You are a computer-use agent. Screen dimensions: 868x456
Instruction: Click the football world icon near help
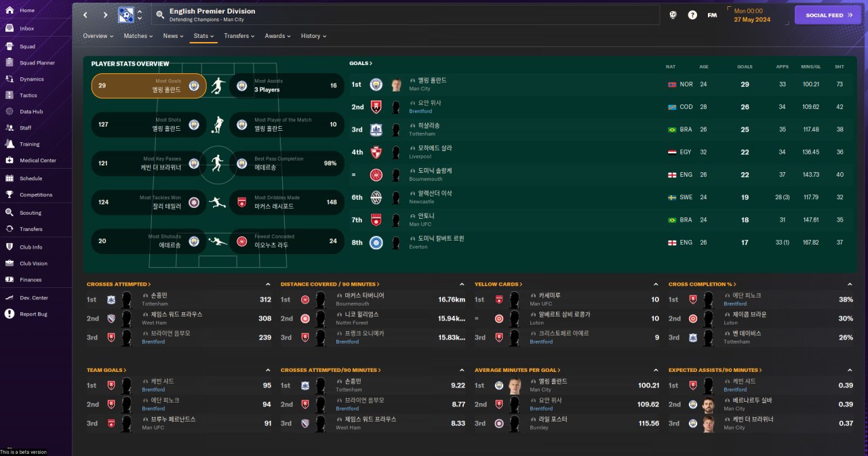[673, 15]
